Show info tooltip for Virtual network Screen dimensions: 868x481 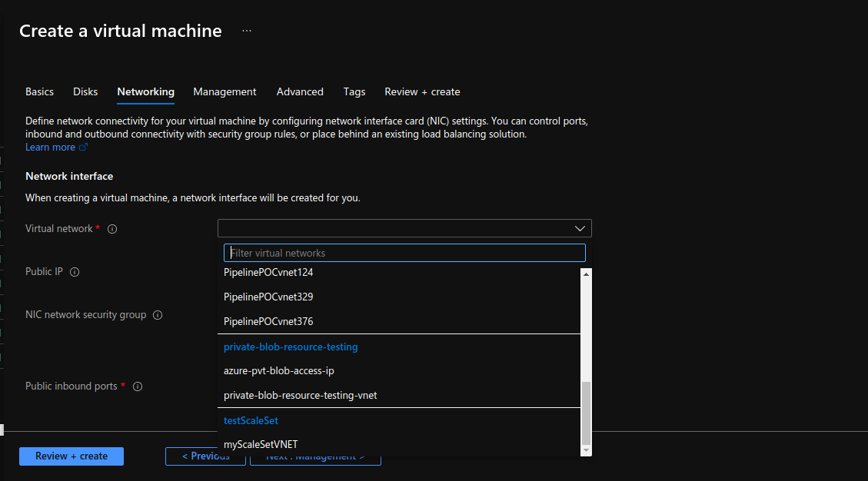coord(112,229)
